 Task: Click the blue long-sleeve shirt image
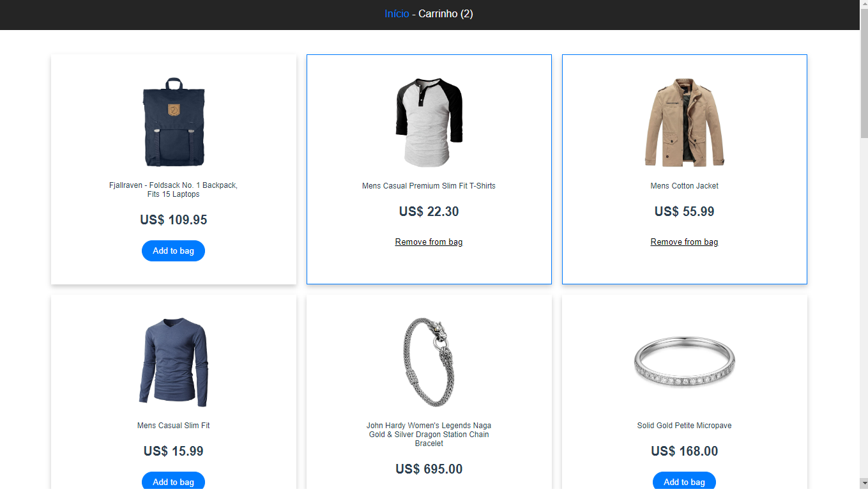(174, 362)
